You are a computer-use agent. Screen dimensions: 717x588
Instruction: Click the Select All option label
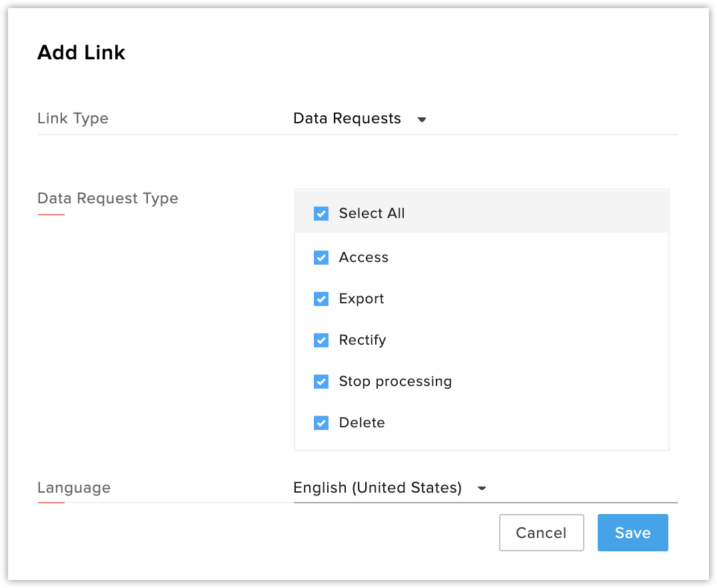tap(372, 213)
